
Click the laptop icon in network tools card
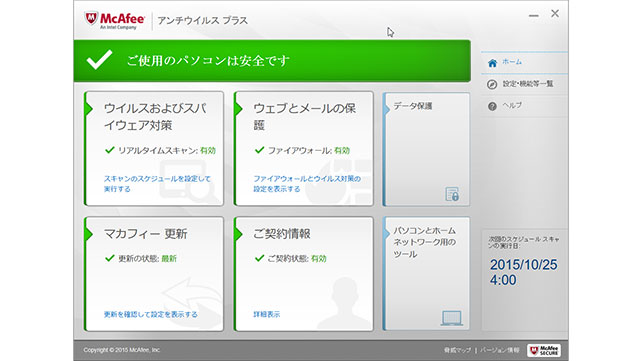pyautogui.click(x=452, y=318)
